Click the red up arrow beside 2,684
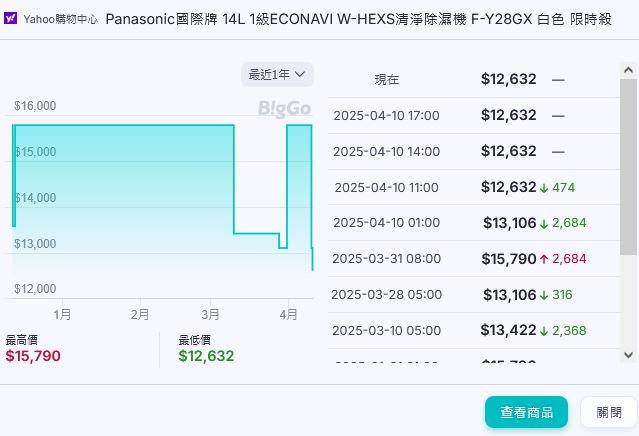Image resolution: width=639 pixels, height=436 pixels. point(544,258)
